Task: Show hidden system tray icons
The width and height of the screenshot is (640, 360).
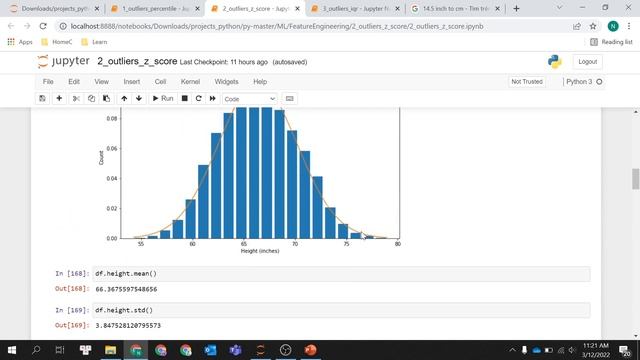Action: click(x=512, y=350)
